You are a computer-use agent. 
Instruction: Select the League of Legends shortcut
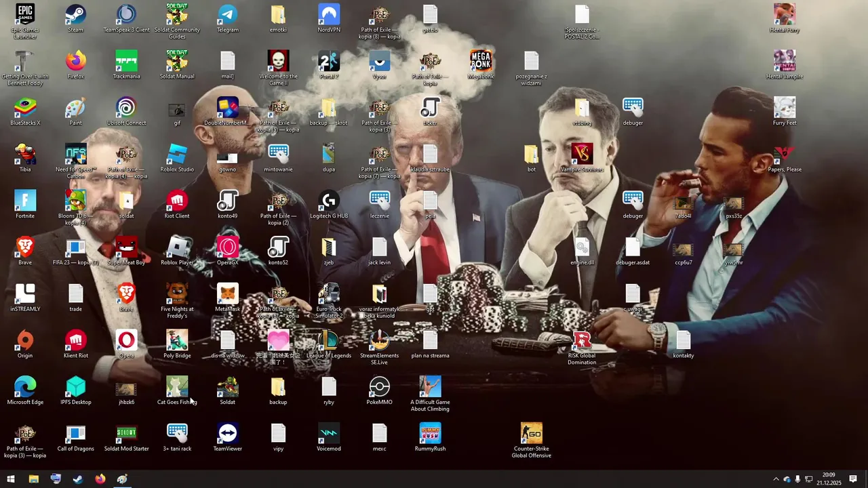click(329, 344)
